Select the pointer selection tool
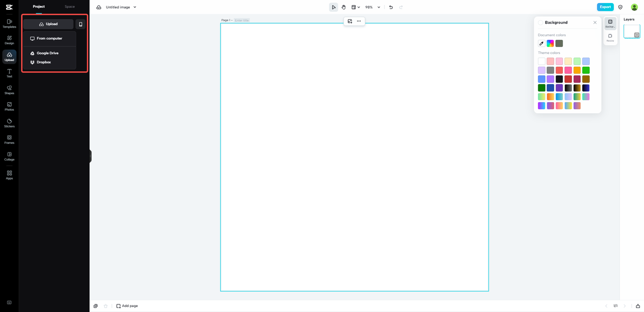Image resolution: width=644 pixels, height=312 pixels. pos(334,7)
